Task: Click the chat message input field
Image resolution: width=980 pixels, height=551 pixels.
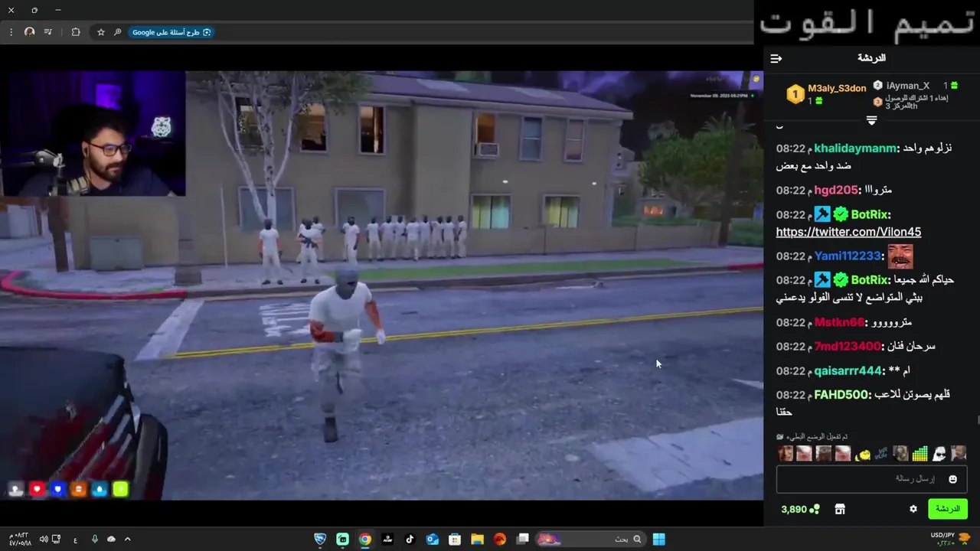Action: coord(871,479)
